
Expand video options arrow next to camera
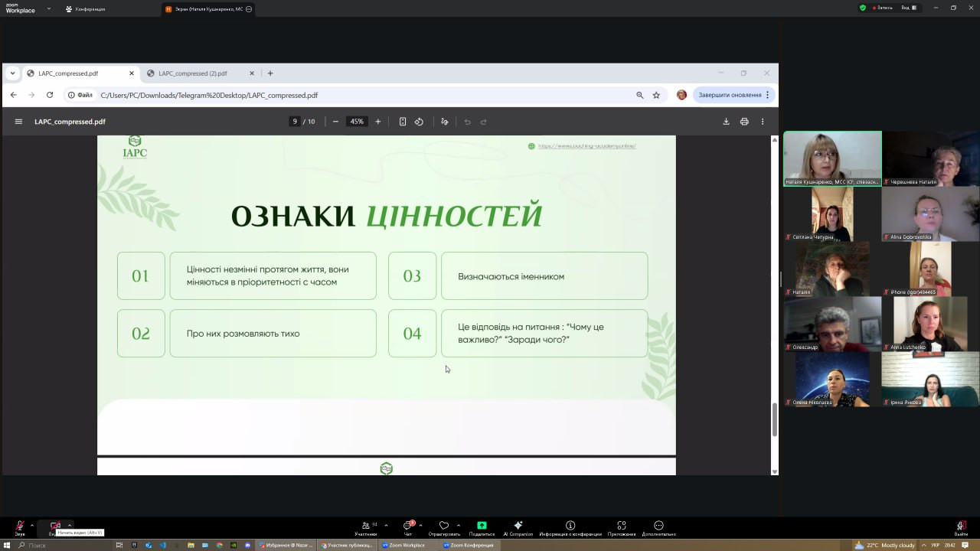tap(69, 525)
